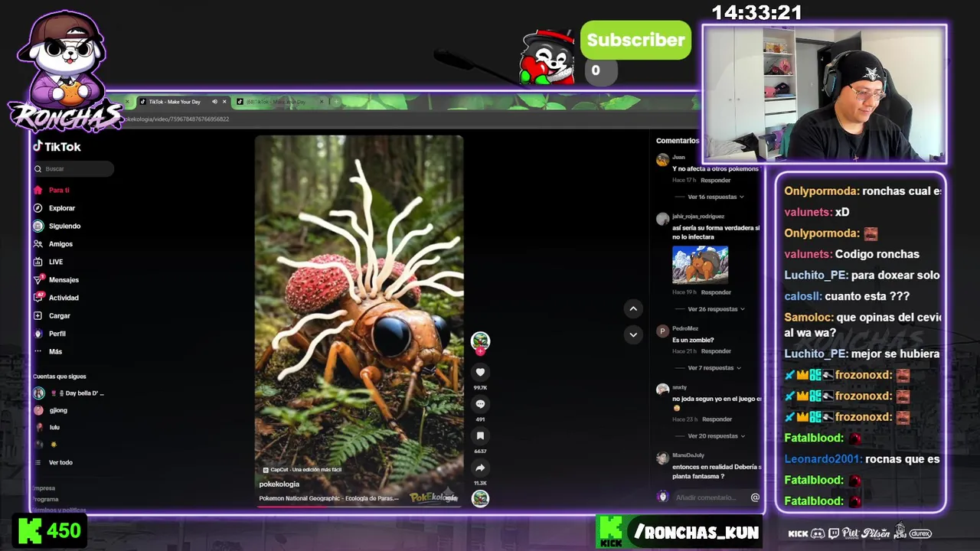
Task: Click the @ mention icon
Action: (755, 497)
